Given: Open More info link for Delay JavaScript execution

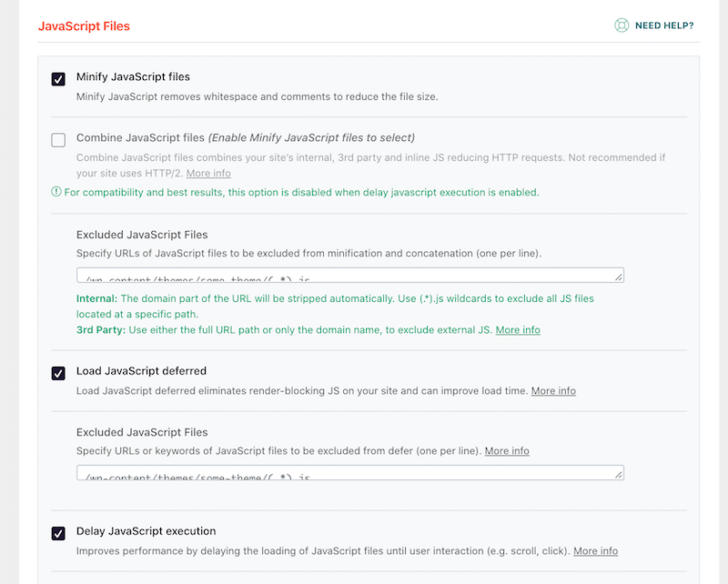Looking at the screenshot, I should [595, 550].
